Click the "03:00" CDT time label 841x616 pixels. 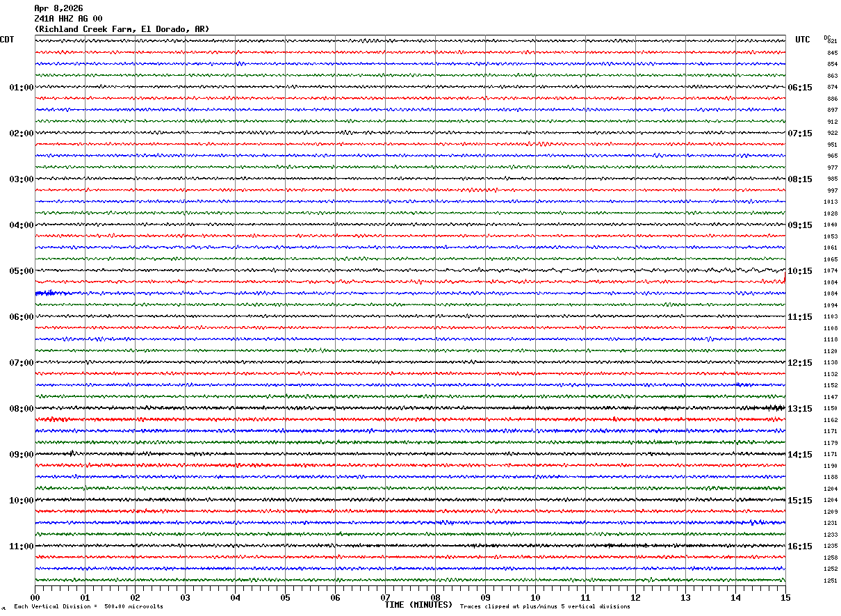click(x=22, y=179)
